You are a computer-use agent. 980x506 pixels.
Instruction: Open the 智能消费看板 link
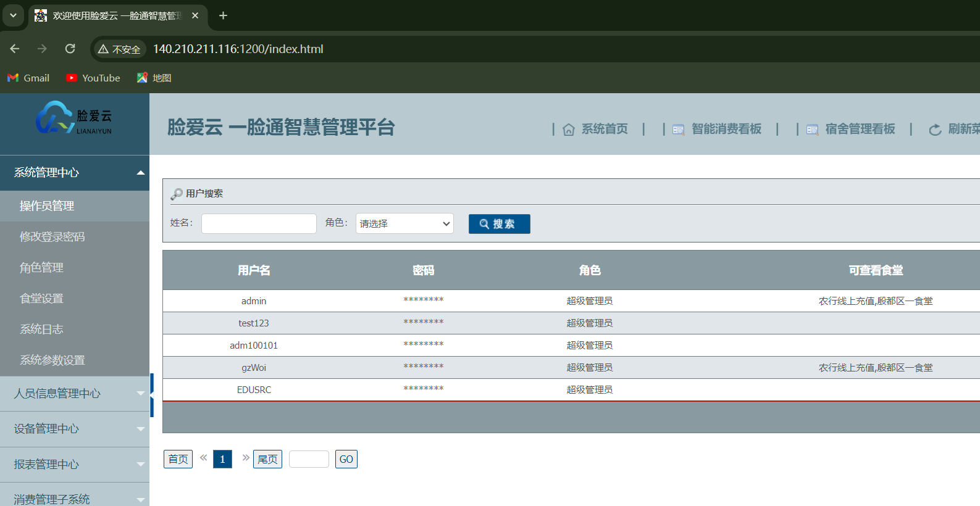[x=726, y=129]
